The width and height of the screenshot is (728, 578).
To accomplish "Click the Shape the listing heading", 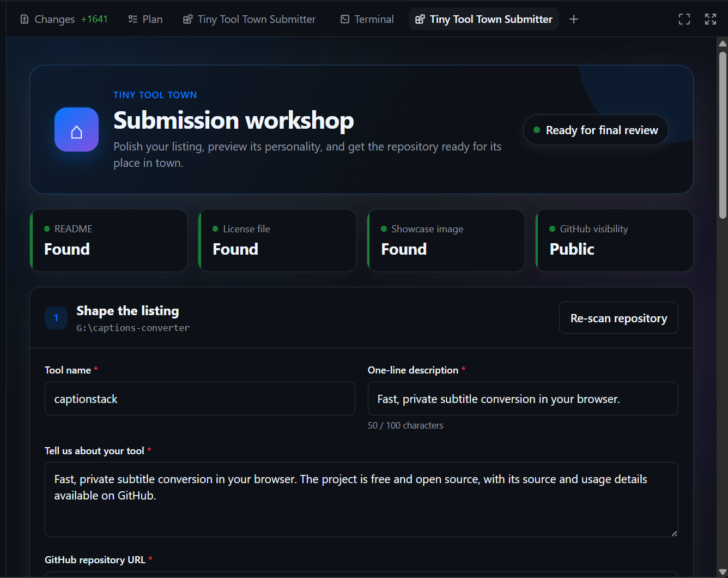I will [x=128, y=311].
